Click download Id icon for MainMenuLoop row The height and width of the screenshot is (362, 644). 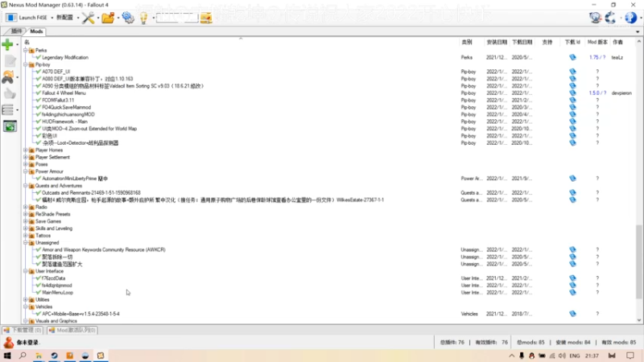click(572, 293)
